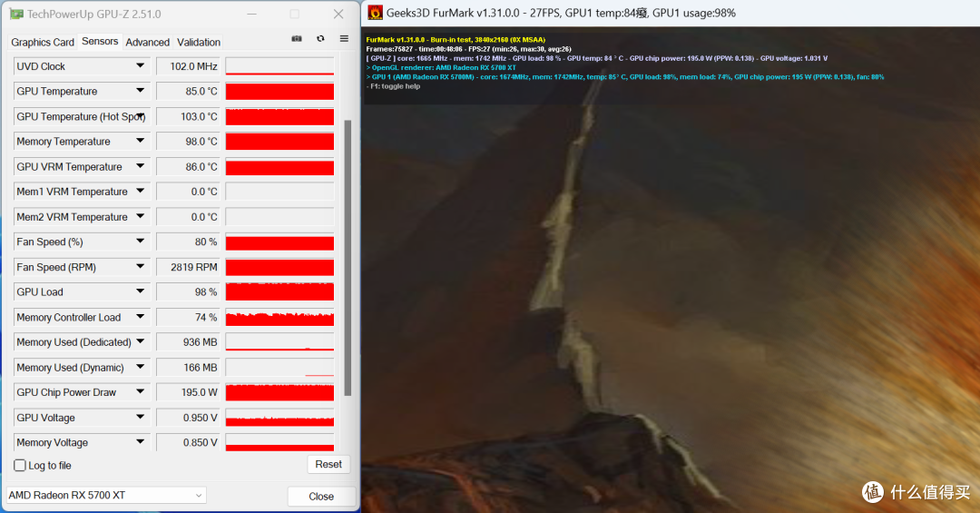Viewport: 980px width, 513px height.
Task: Expand the Memory Controller Load dropdown arrow
Action: pyautogui.click(x=140, y=317)
